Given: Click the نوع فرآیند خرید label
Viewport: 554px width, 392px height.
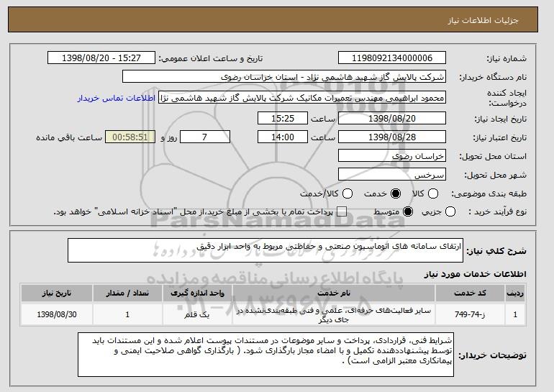Looking at the screenshot, I should [x=497, y=212].
